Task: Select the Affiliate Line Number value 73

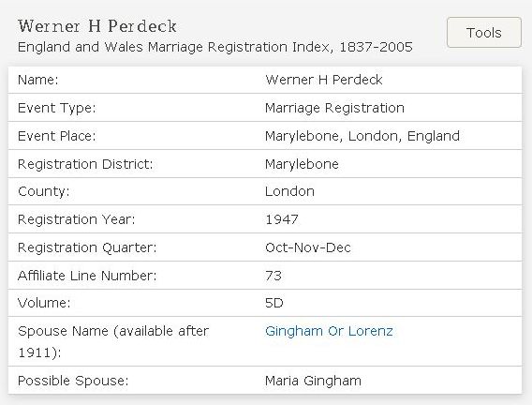Action: 273,276
